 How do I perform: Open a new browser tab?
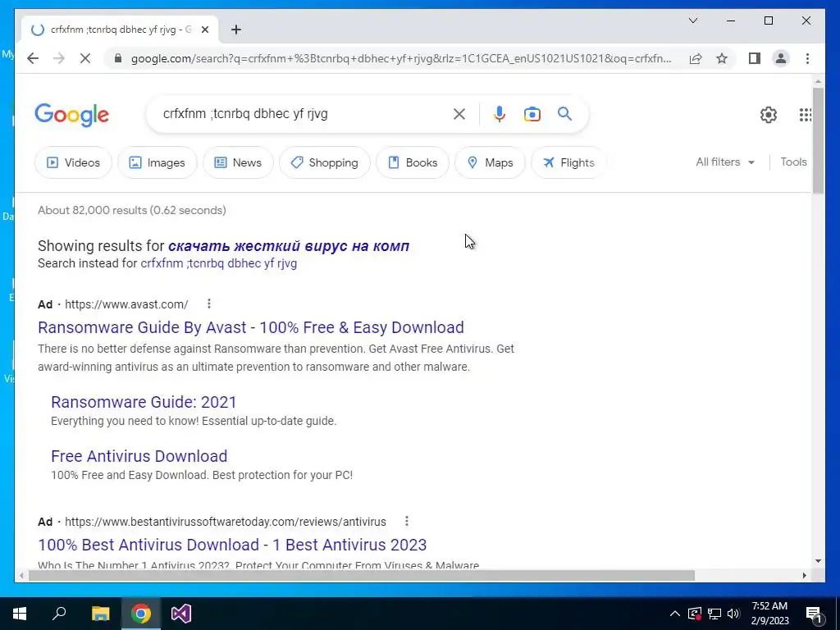(x=236, y=30)
